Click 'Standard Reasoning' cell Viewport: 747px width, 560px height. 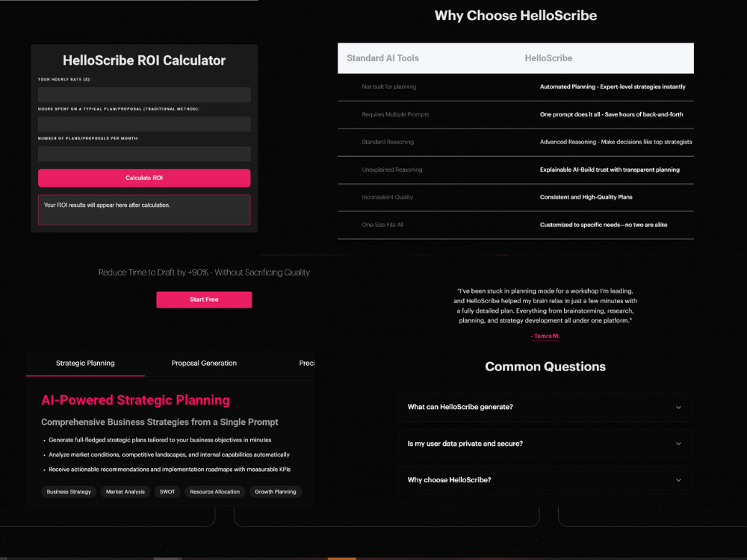[x=388, y=142]
